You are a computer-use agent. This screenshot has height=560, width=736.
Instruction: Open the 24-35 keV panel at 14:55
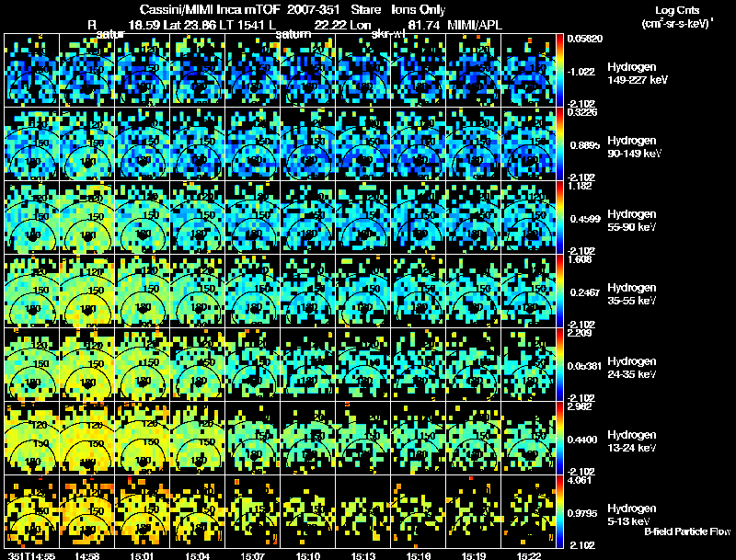click(x=31, y=365)
